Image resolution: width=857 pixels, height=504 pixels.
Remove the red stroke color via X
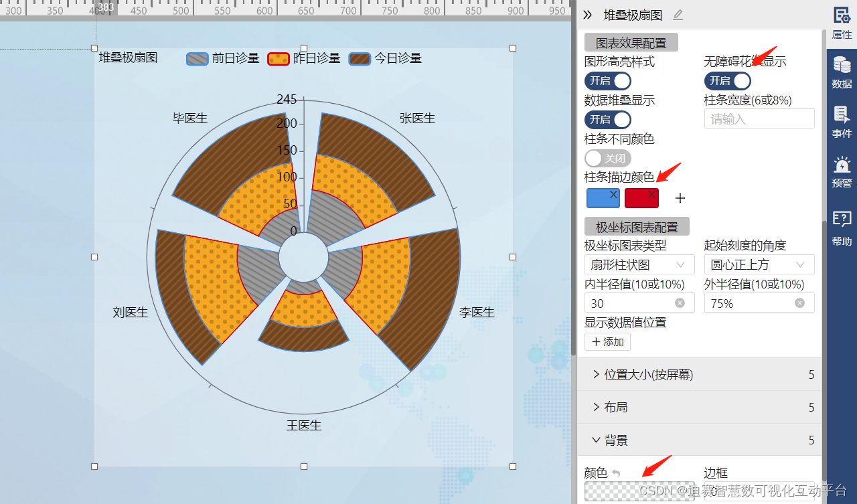click(652, 194)
